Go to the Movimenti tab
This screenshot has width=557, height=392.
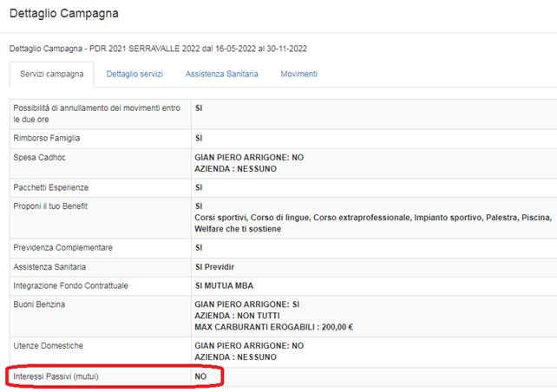click(298, 75)
